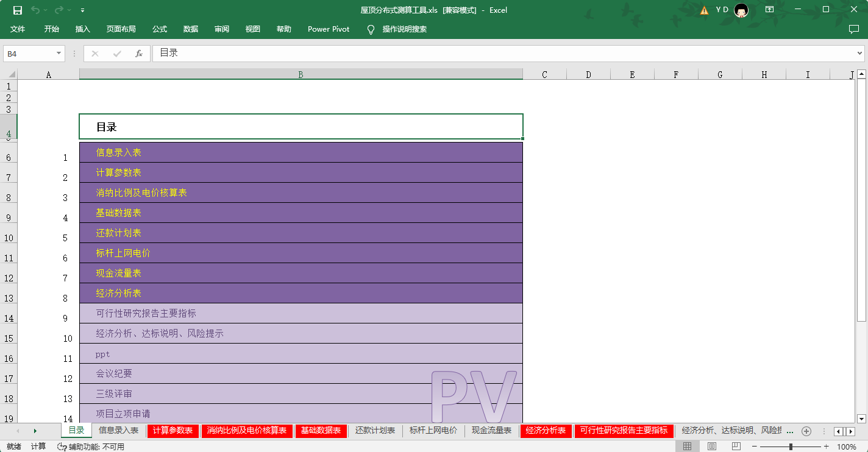This screenshot has width=868, height=452.
Task: Switch to Page Break Preview
Action: [x=736, y=447]
